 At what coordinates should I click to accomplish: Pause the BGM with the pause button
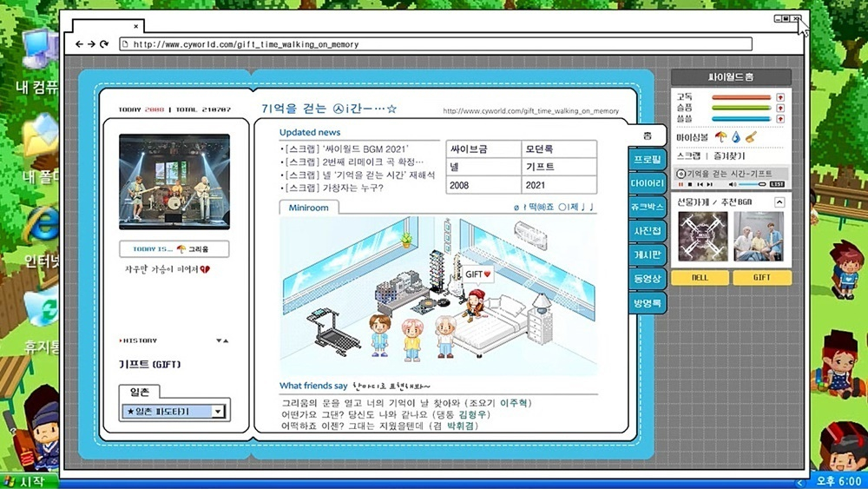681,184
